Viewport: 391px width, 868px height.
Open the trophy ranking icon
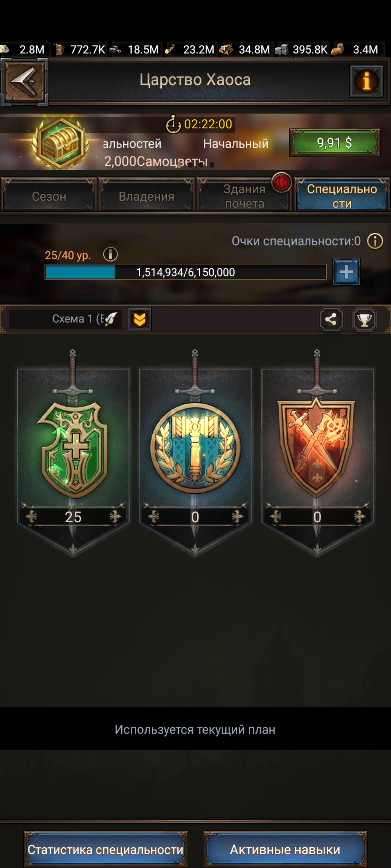tap(364, 319)
